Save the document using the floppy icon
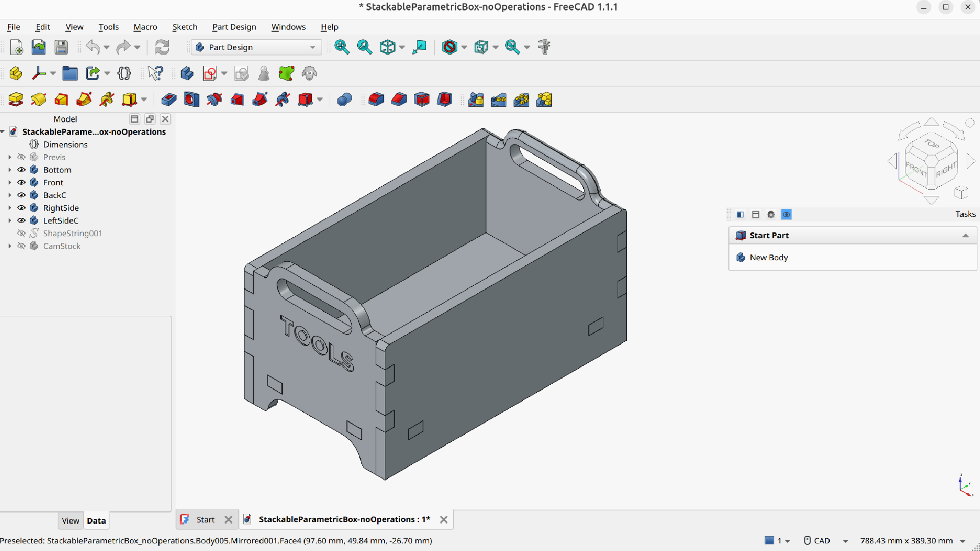The image size is (980, 551). [61, 47]
